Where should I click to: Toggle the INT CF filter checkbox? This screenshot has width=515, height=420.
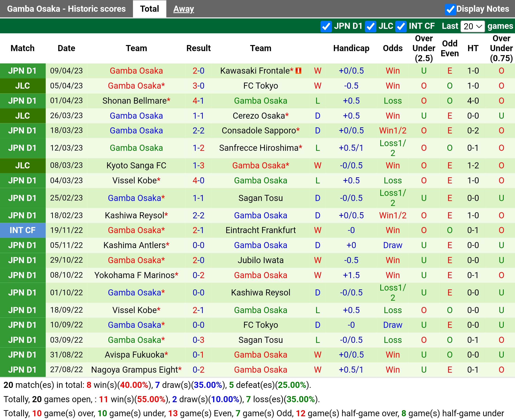click(401, 26)
